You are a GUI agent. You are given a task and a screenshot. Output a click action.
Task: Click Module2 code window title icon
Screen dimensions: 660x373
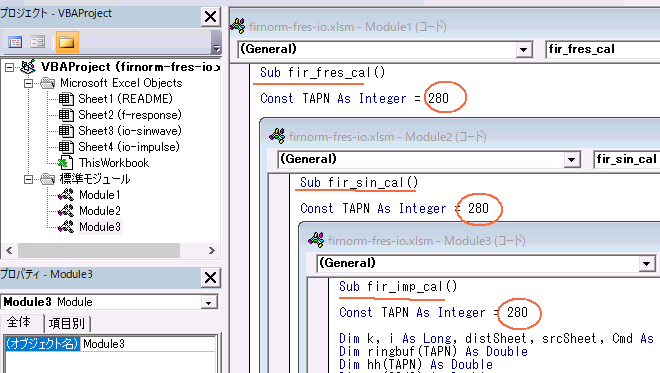(x=277, y=136)
